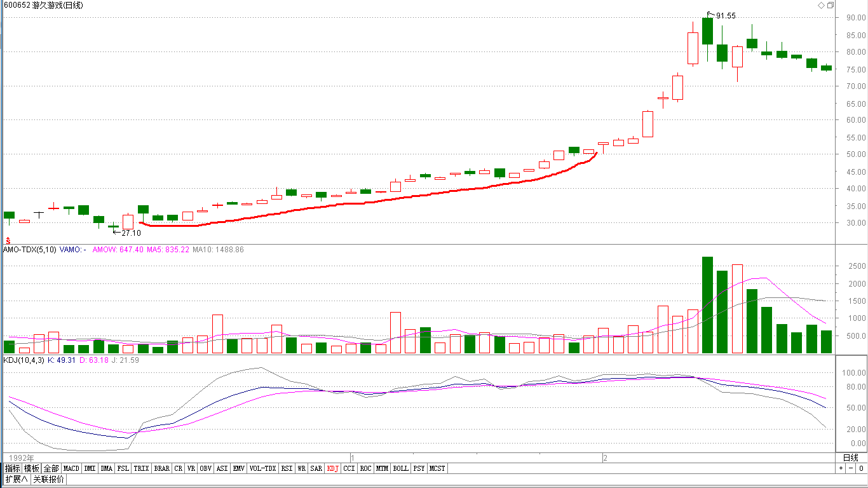Viewport: 868px width, 488px height.
Task: Switch indicator to ROC
Action: (x=366, y=468)
